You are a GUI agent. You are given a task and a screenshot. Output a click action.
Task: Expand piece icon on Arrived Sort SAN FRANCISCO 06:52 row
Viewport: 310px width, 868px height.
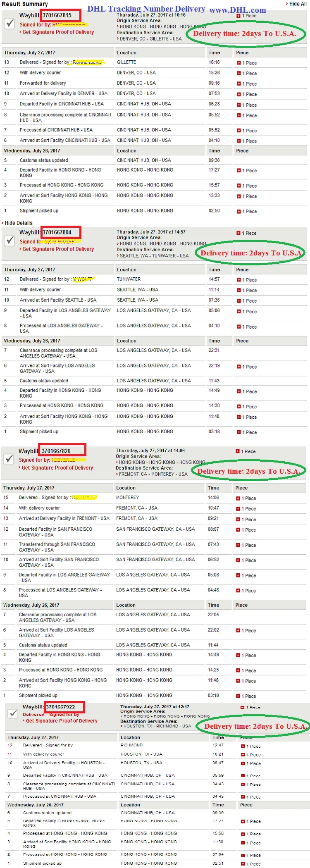coord(238,560)
